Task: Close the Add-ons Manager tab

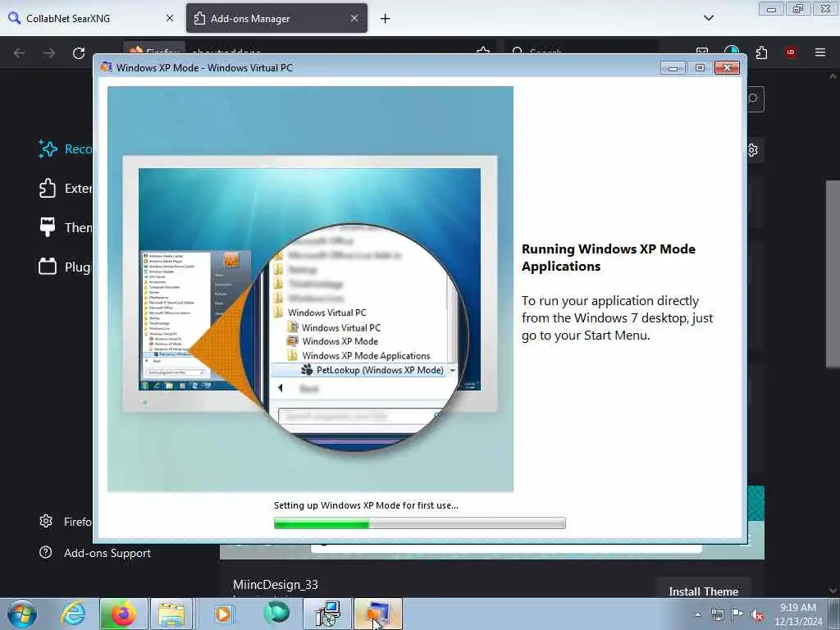Action: (354, 18)
